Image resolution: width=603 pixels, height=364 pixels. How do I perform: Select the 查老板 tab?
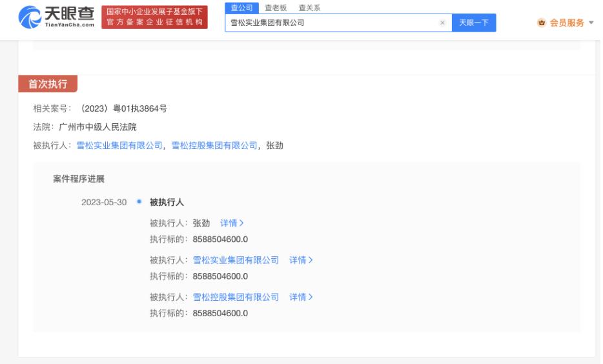(x=276, y=8)
